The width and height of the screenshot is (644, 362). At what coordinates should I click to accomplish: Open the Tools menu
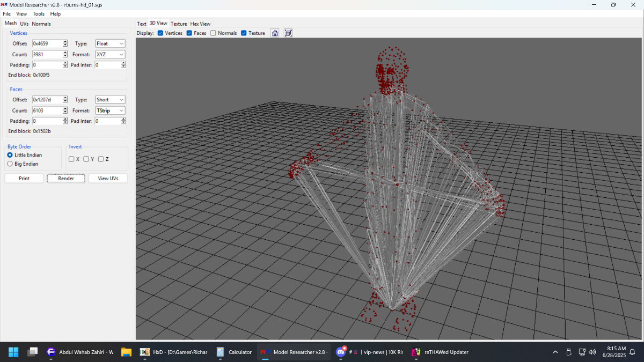(39, 14)
